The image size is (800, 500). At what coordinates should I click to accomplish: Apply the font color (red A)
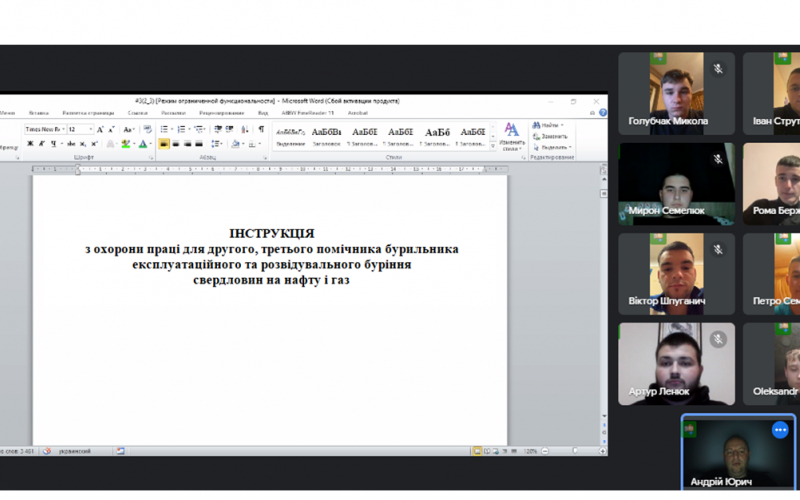(143, 144)
